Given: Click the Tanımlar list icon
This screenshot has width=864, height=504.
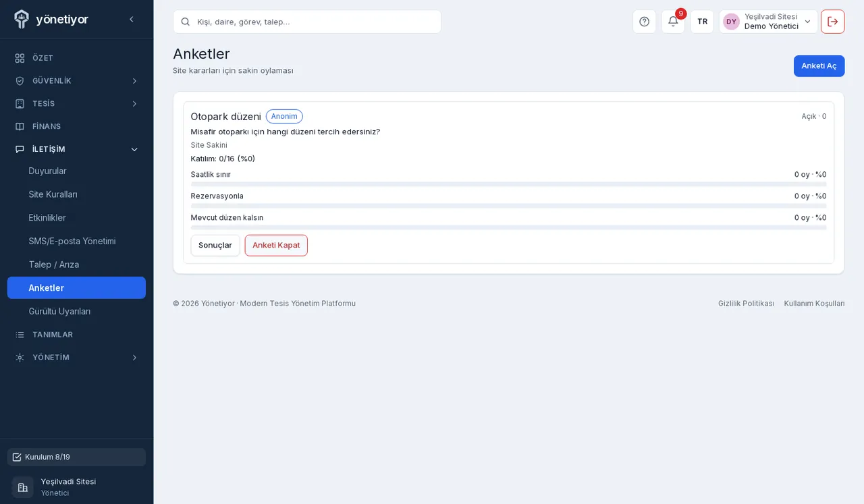Looking at the screenshot, I should coord(20,335).
